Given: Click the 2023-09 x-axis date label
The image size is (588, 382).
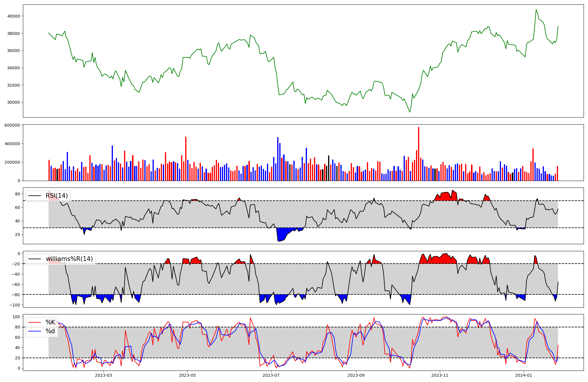Looking at the screenshot, I should [356, 375].
